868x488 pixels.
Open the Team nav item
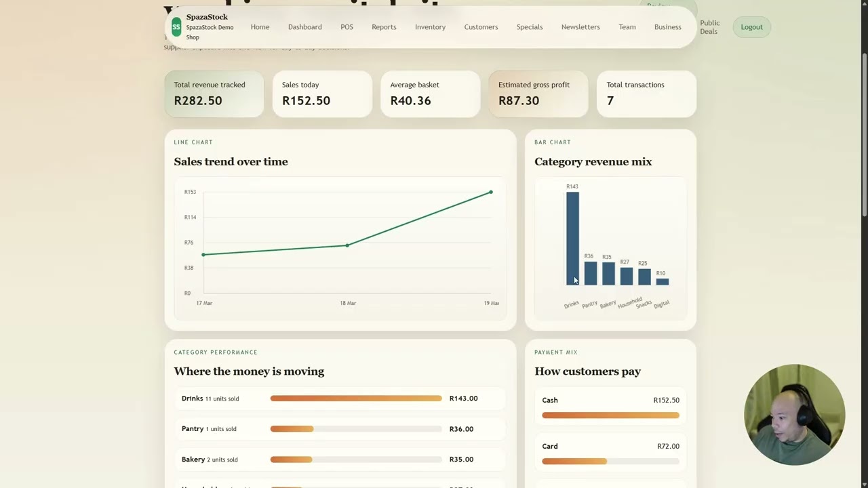[627, 27]
